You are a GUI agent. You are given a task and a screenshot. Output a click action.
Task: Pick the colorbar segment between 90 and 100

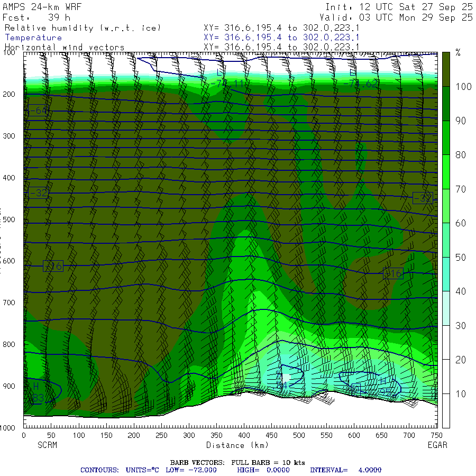(446, 104)
